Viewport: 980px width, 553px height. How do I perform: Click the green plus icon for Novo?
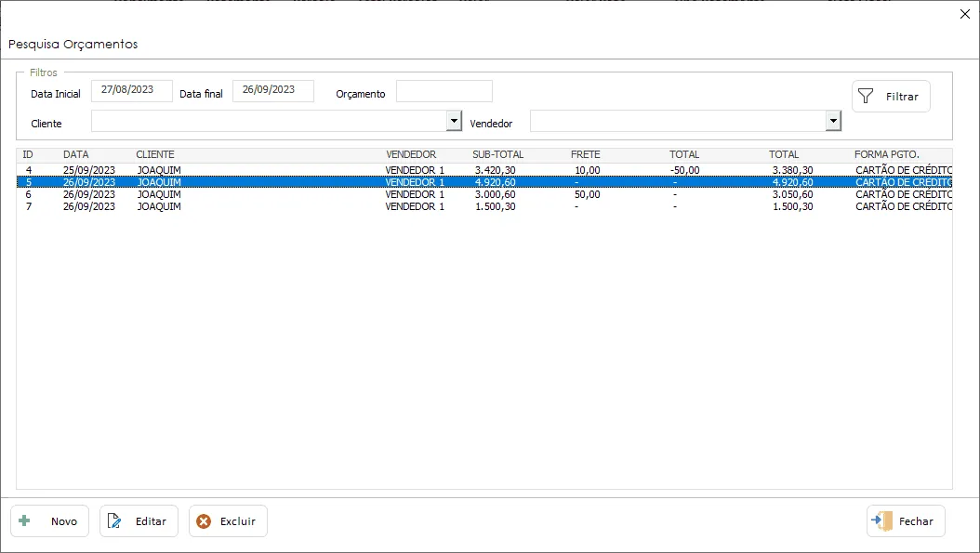click(24, 520)
